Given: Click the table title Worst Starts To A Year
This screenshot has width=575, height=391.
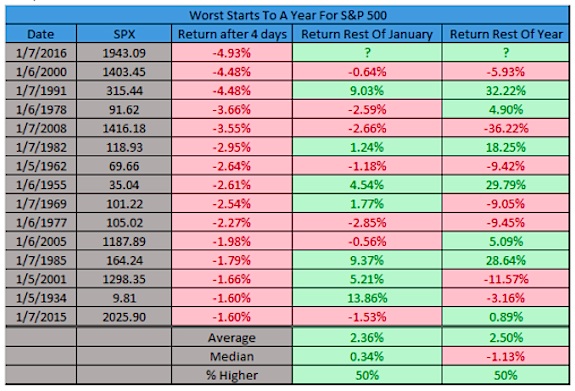Looking at the screenshot, I should [x=288, y=15].
